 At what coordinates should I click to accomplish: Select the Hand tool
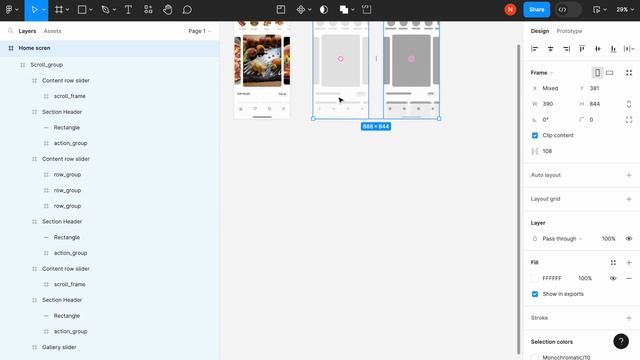click(x=167, y=10)
